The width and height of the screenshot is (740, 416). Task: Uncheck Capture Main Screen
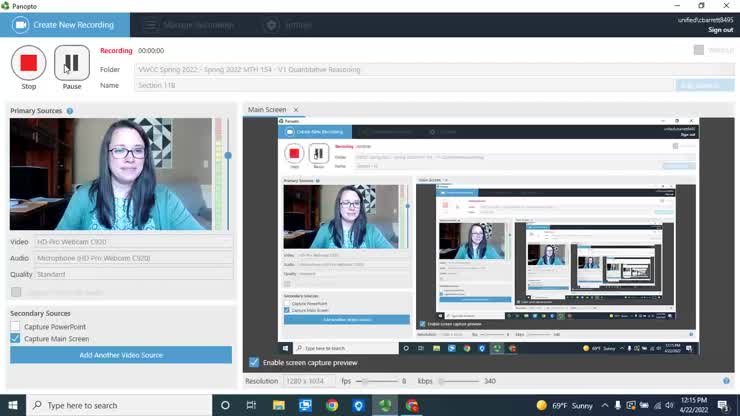pyautogui.click(x=16, y=339)
